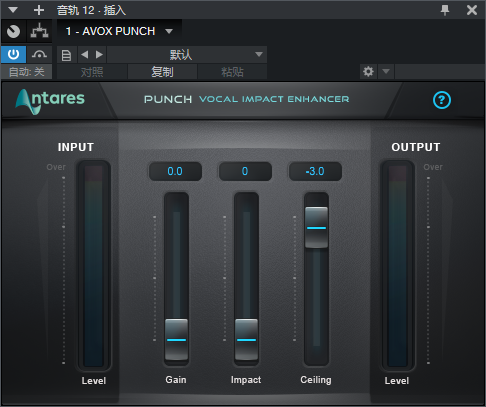Click the Antares logo
The height and width of the screenshot is (407, 486).
(x=50, y=101)
